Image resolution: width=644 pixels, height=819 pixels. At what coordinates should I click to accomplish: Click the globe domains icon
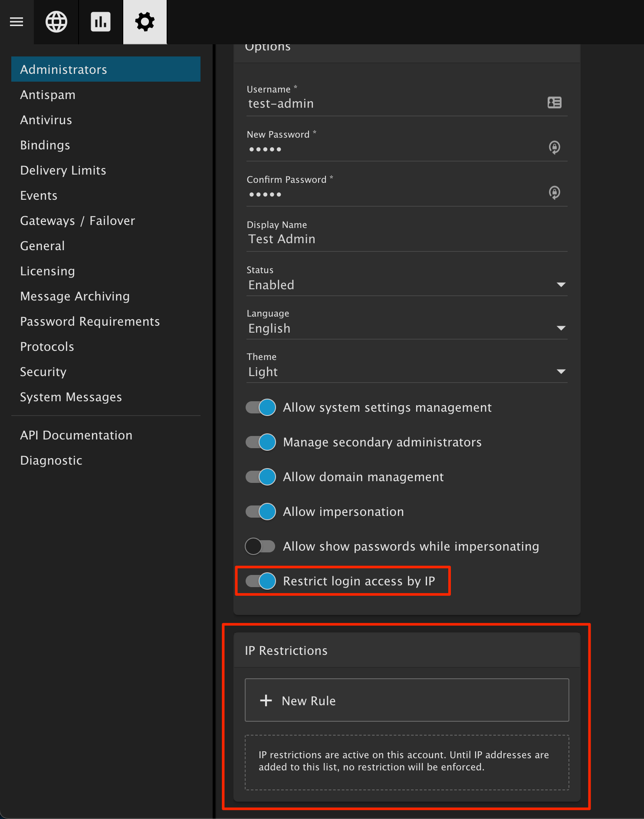56,22
